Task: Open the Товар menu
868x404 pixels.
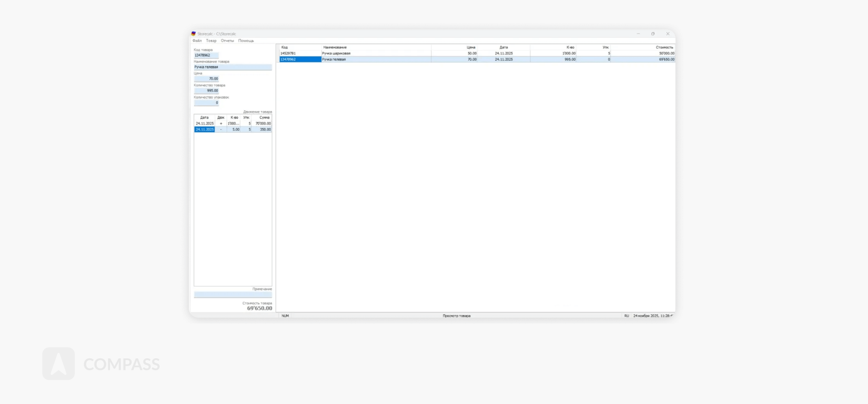Action: point(211,41)
